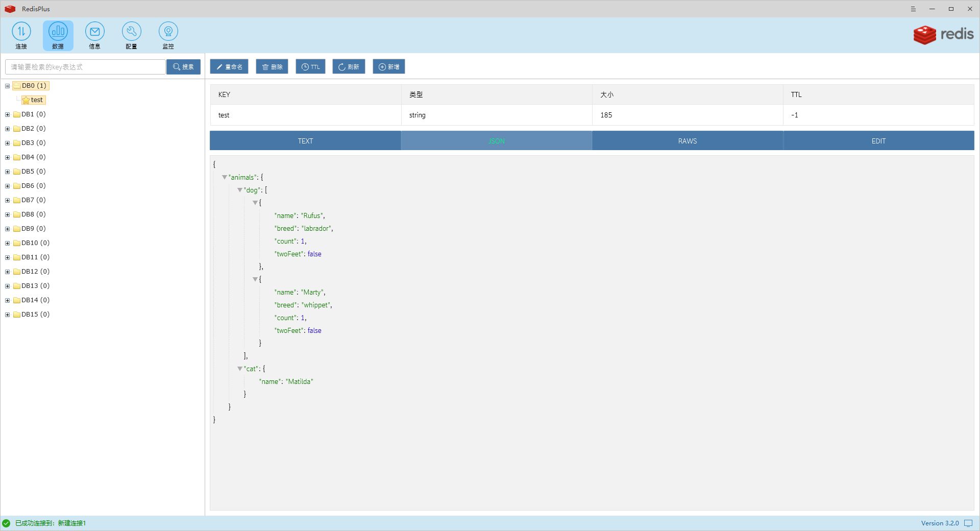The width and height of the screenshot is (980, 531).
Task: Click the 大小 column header
Action: coord(688,94)
